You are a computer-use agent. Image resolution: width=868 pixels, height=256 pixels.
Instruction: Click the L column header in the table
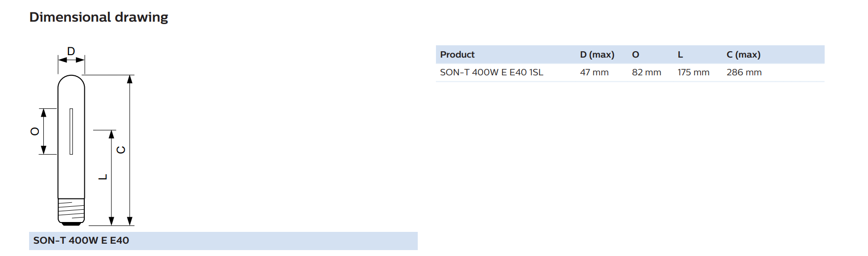point(680,55)
